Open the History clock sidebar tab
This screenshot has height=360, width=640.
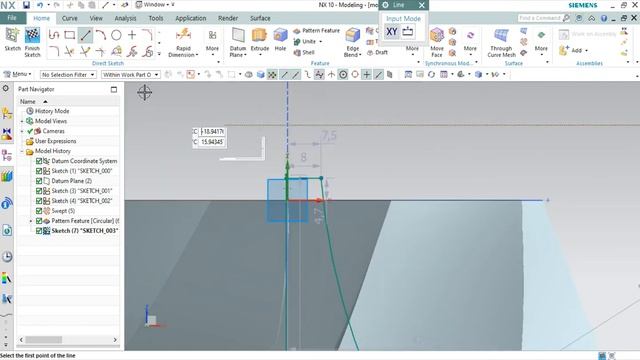tap(7, 257)
